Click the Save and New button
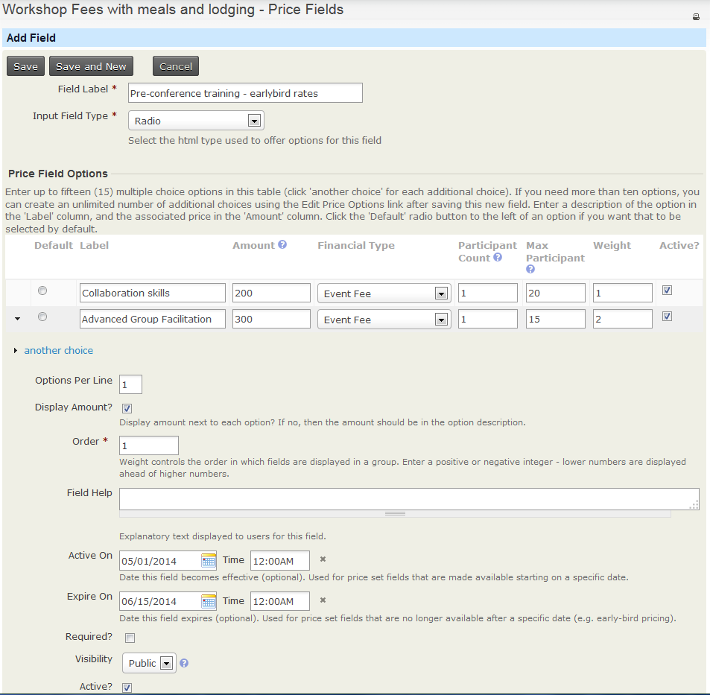This screenshot has width=710, height=695. tap(91, 67)
